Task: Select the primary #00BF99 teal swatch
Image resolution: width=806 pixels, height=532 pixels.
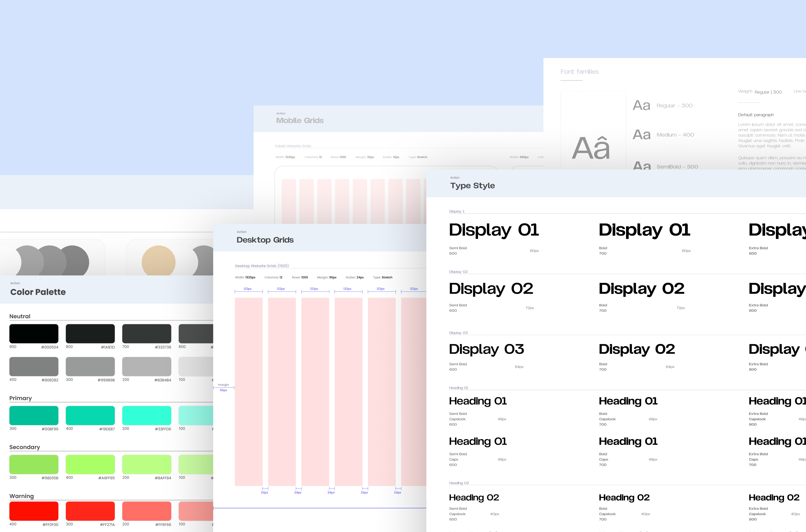Action: click(x=34, y=415)
